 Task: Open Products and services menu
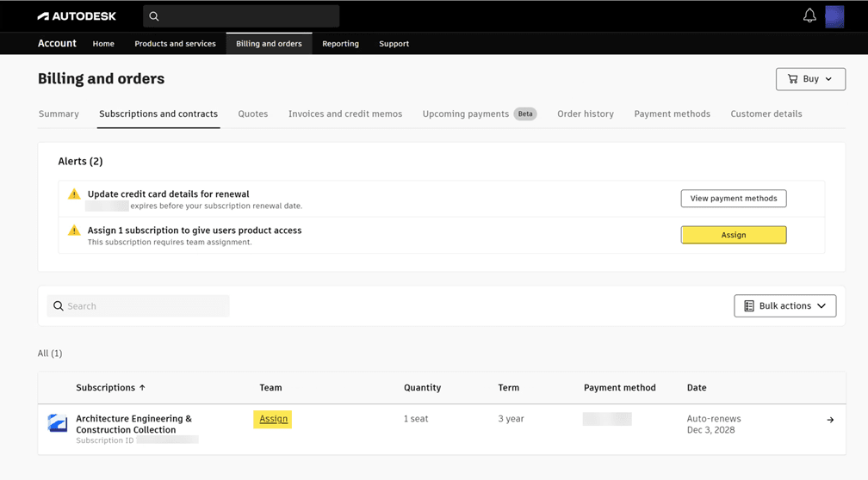[175, 44]
